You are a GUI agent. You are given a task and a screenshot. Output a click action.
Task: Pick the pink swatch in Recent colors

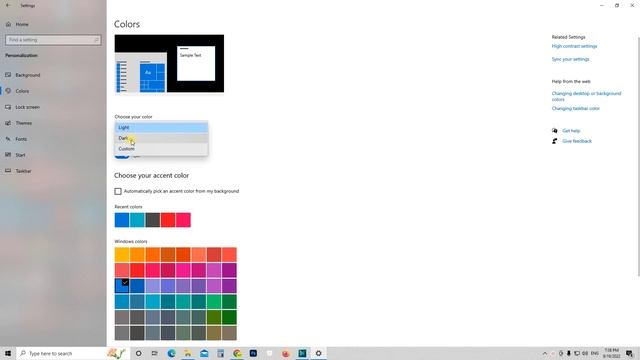click(183, 220)
